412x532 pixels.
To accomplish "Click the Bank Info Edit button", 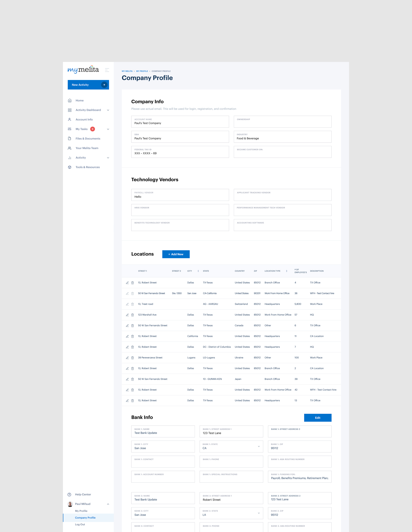I will [318, 418].
